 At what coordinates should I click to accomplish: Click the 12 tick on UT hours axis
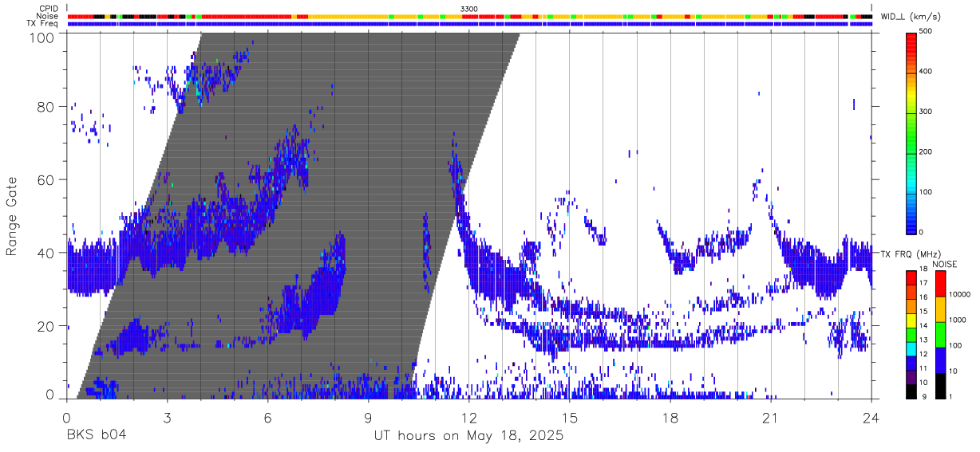(x=468, y=417)
